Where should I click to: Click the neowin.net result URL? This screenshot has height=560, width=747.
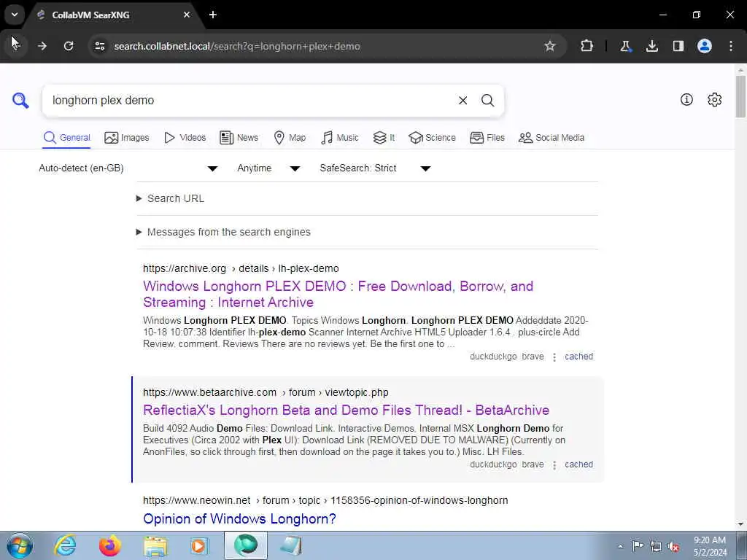pyautogui.click(x=325, y=500)
